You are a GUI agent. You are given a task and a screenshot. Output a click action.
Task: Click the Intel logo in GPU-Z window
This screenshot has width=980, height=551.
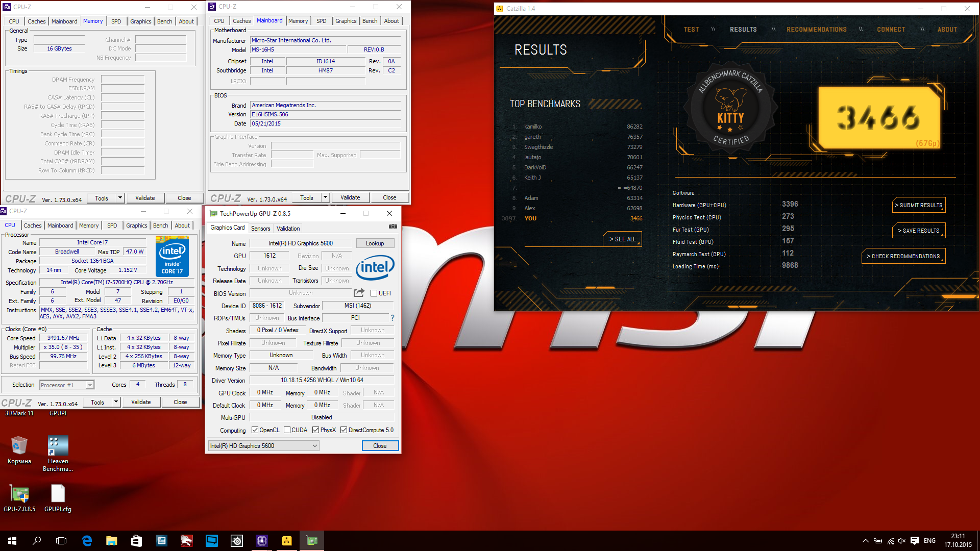click(375, 268)
